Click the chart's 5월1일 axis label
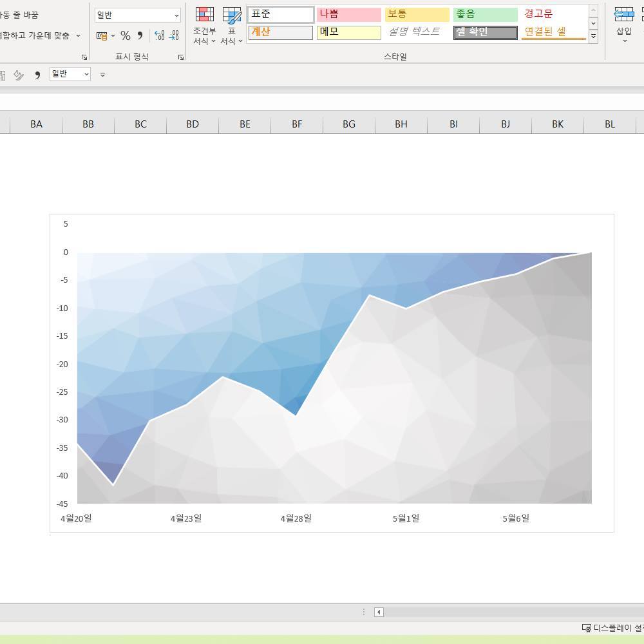Screen dimensions: 644x644 tap(406, 518)
